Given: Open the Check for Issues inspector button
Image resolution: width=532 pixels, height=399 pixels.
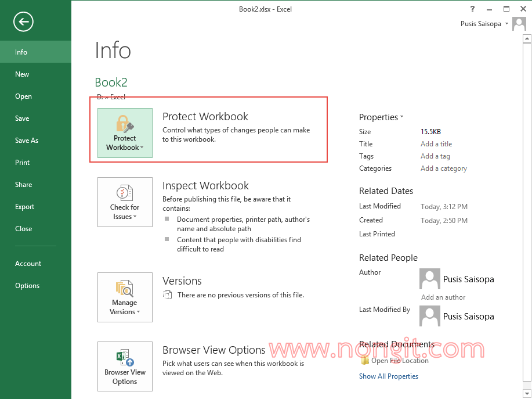Looking at the screenshot, I should pos(125,202).
